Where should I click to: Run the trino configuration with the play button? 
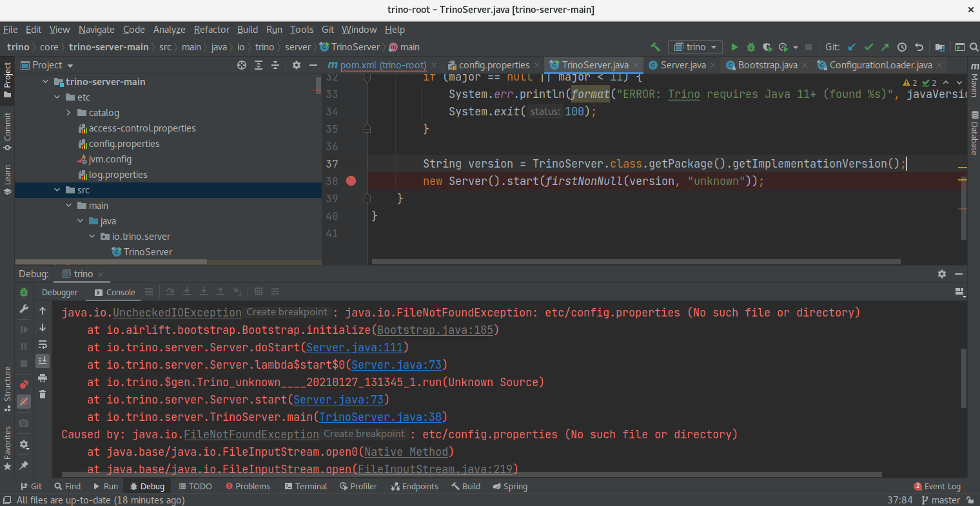click(734, 47)
